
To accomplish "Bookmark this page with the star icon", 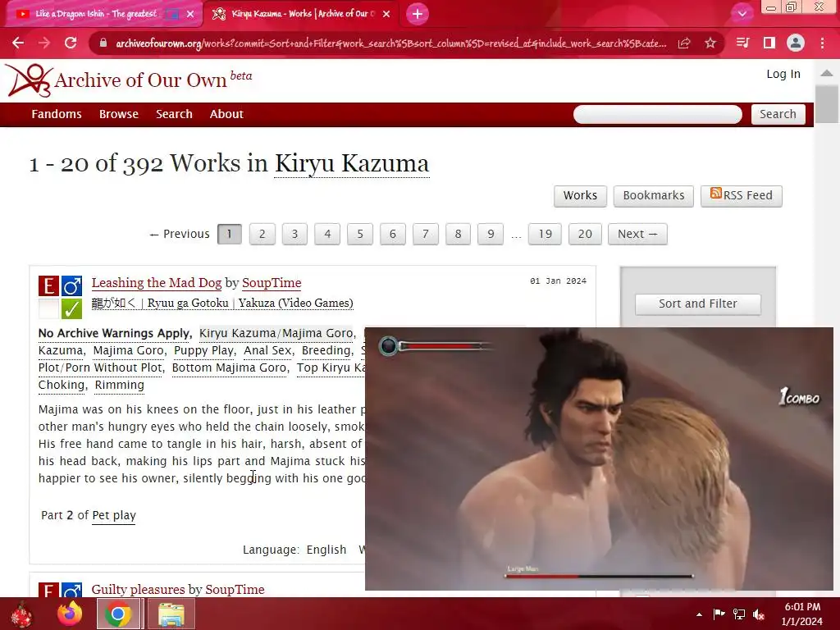I will point(710,43).
